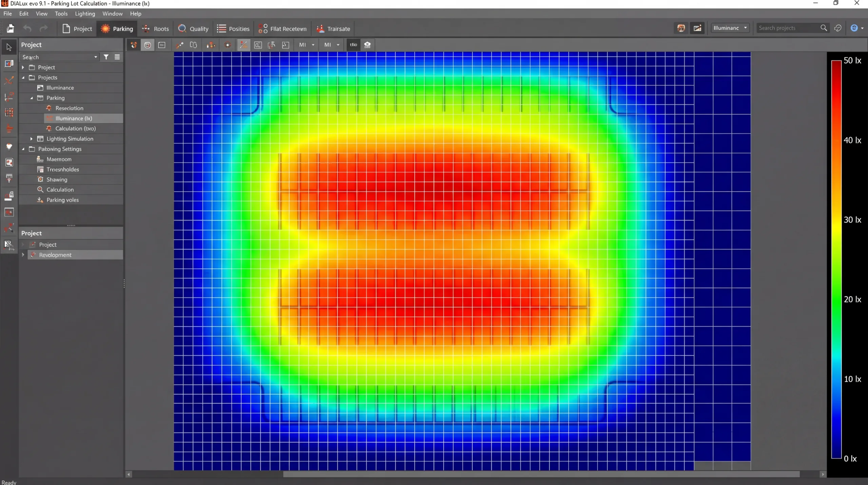Screen dimensions: 868x485
Task: Open the second MI dropdown arrow
Action: [x=338, y=45]
